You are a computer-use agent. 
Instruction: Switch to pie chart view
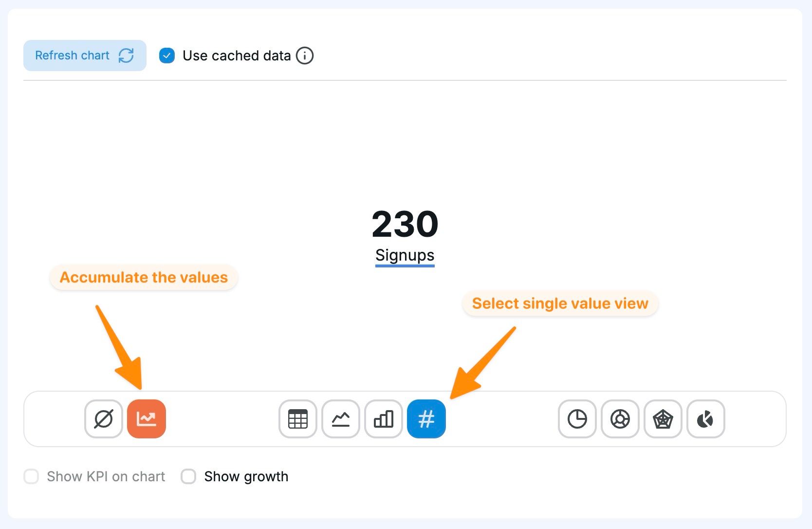(x=577, y=419)
